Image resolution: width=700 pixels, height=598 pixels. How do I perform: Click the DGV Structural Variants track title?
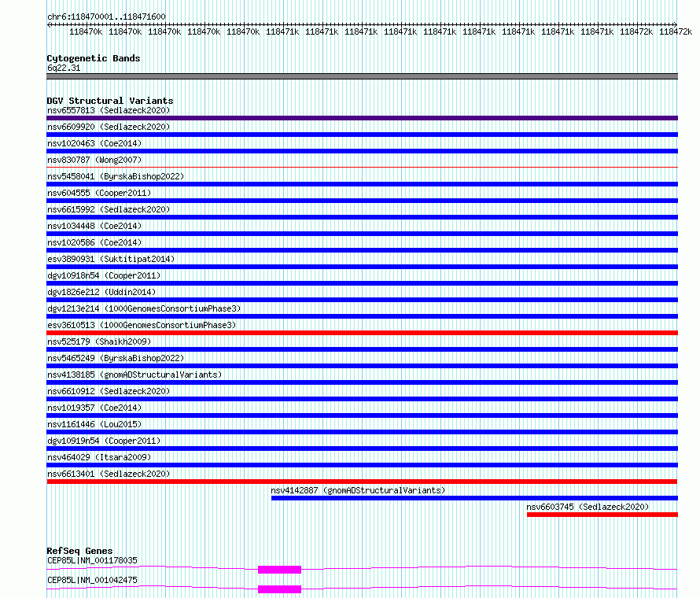point(110,101)
